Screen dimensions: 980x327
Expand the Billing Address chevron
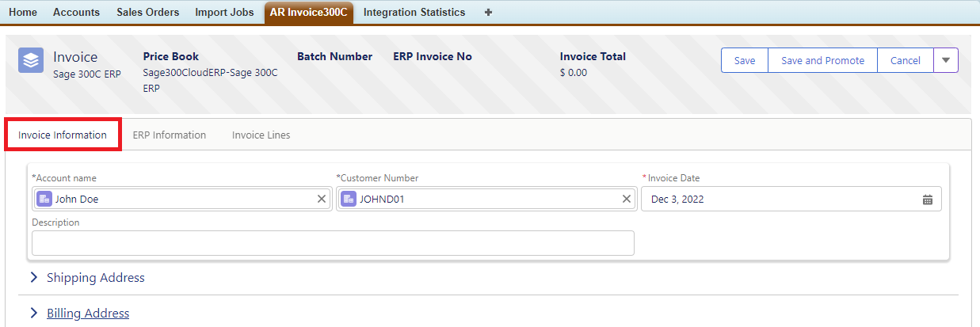click(34, 313)
